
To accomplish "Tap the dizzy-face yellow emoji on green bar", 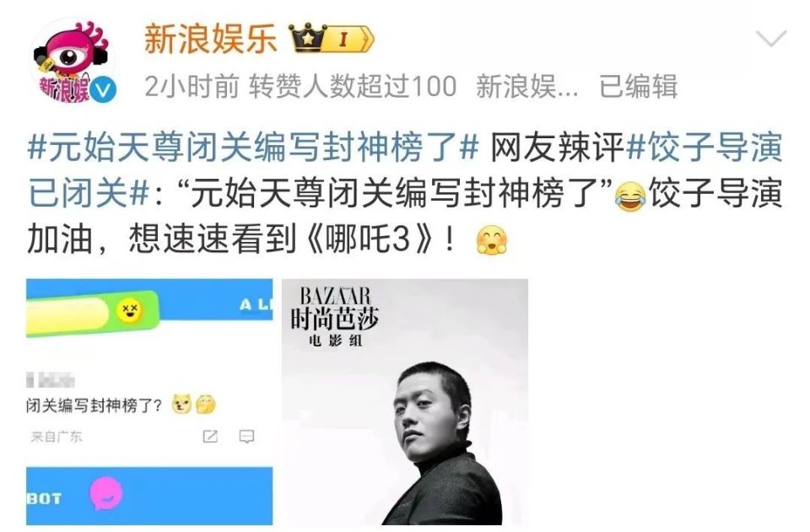I will tap(129, 310).
